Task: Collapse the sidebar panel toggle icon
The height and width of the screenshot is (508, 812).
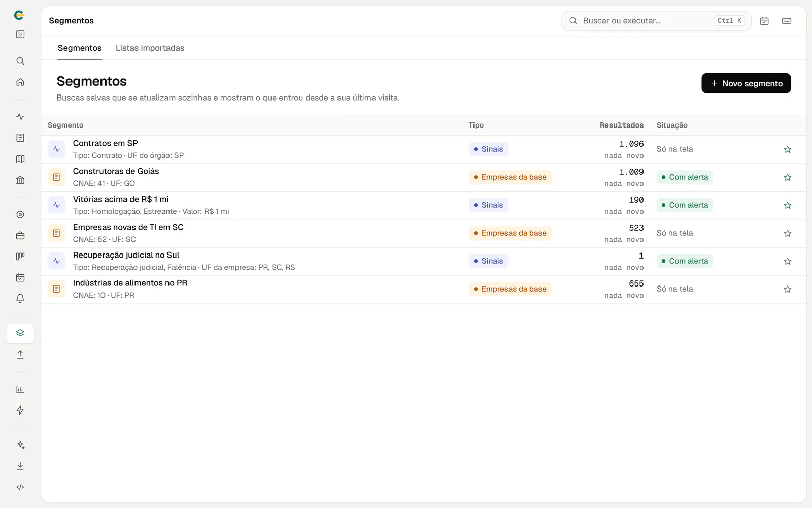Action: point(20,35)
